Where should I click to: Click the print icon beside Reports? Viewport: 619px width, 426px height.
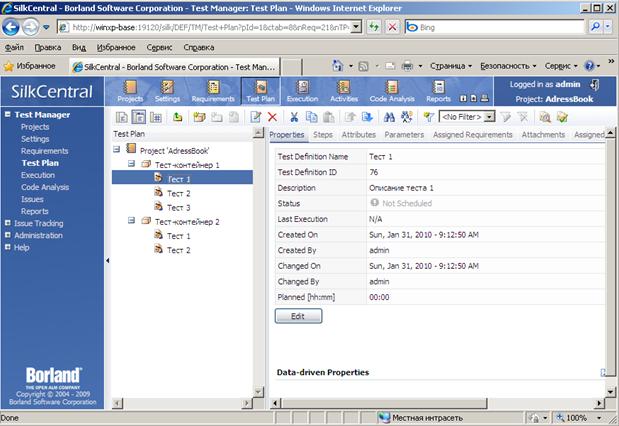pos(485,99)
